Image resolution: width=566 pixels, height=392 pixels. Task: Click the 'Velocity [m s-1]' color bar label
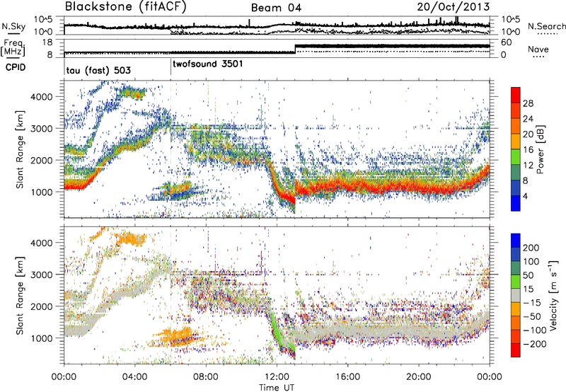tap(553, 295)
